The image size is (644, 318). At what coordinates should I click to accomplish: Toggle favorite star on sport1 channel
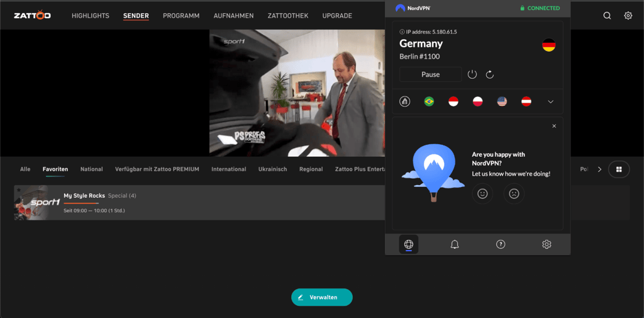pyautogui.click(x=18, y=190)
